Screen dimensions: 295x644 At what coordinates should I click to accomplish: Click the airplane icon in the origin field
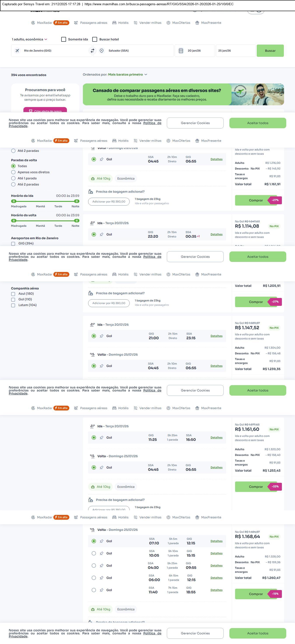point(17,51)
